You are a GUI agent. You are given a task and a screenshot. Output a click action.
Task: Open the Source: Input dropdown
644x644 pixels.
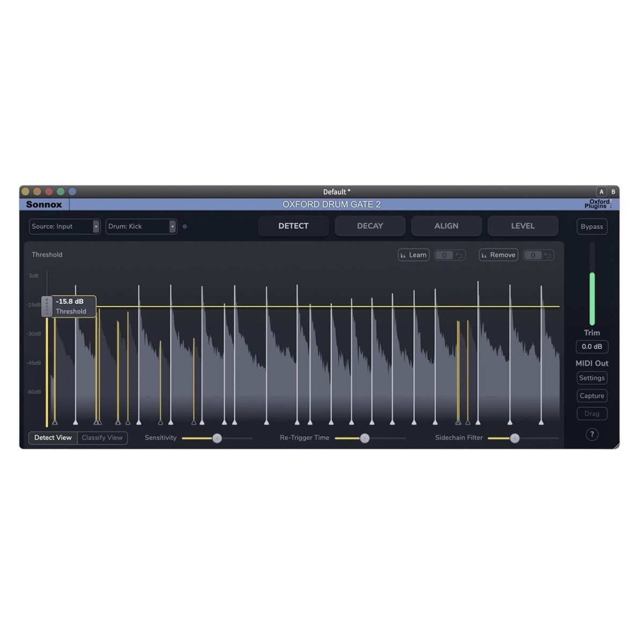pos(64,226)
